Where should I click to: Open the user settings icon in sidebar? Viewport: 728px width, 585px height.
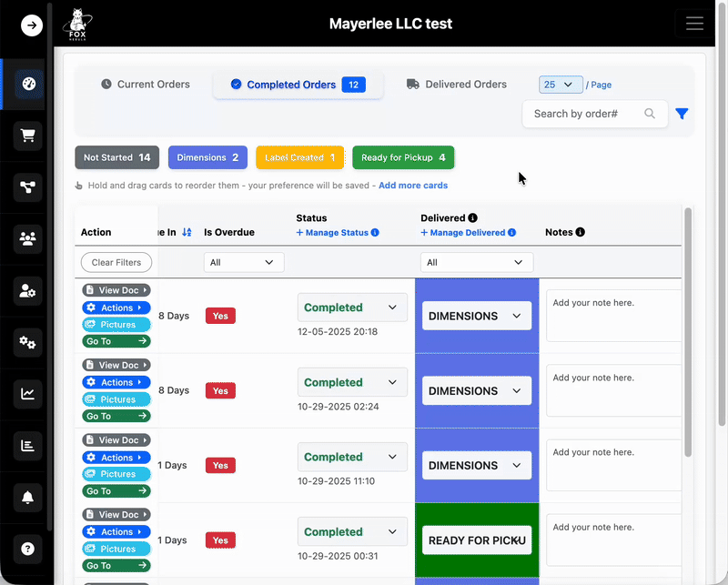click(x=27, y=291)
